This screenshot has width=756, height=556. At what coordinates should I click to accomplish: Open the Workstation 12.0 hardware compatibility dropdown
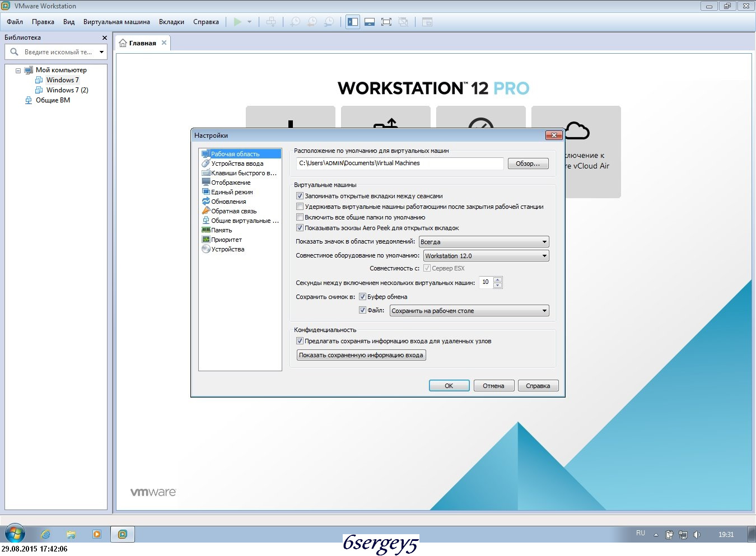tap(486, 256)
